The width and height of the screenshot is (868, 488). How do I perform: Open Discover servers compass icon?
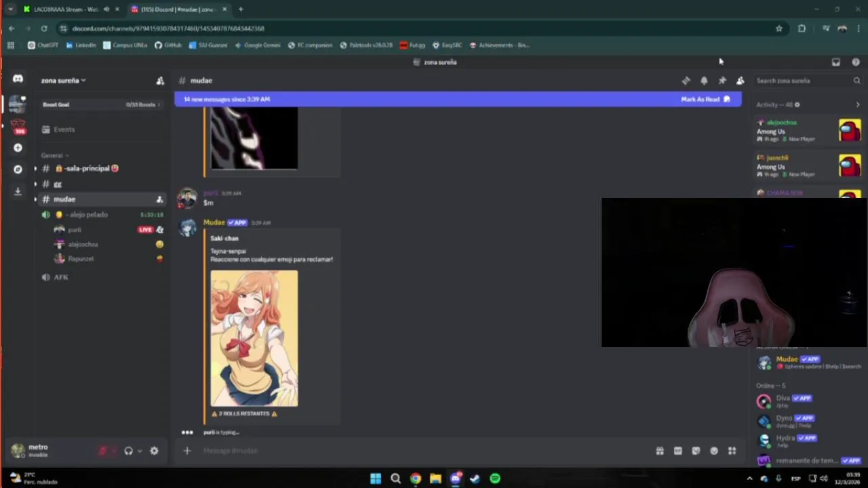pyautogui.click(x=18, y=169)
